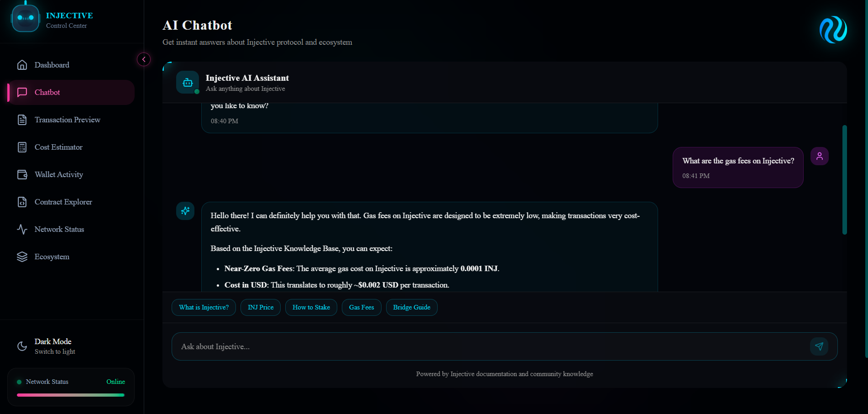Click the Gas Fees suggestion chip
The height and width of the screenshot is (414, 868).
point(361,307)
